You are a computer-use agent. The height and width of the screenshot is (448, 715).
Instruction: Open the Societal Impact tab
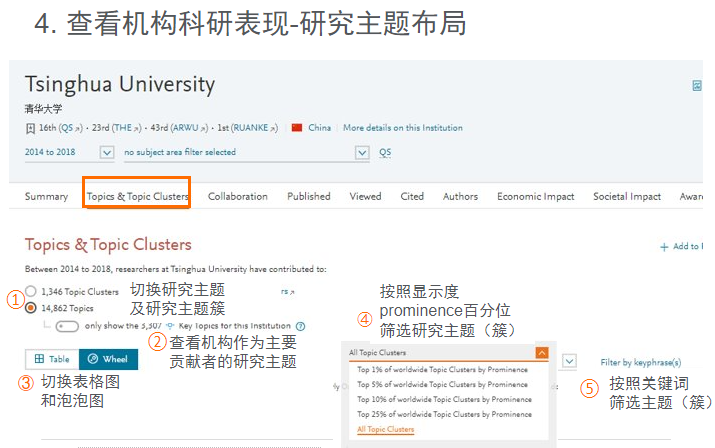pos(627,196)
